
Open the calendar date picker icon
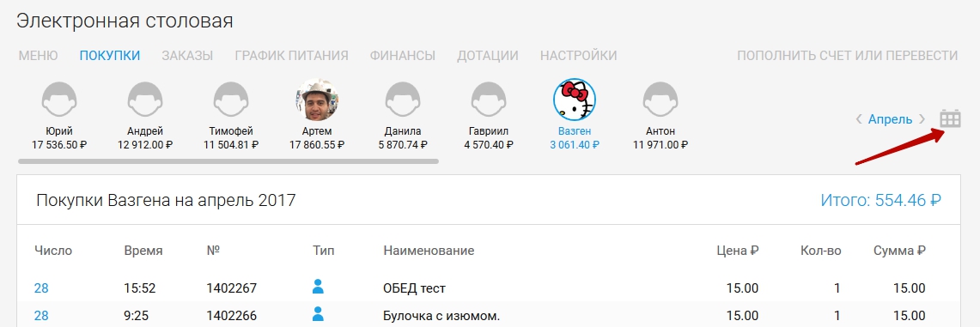point(950,118)
